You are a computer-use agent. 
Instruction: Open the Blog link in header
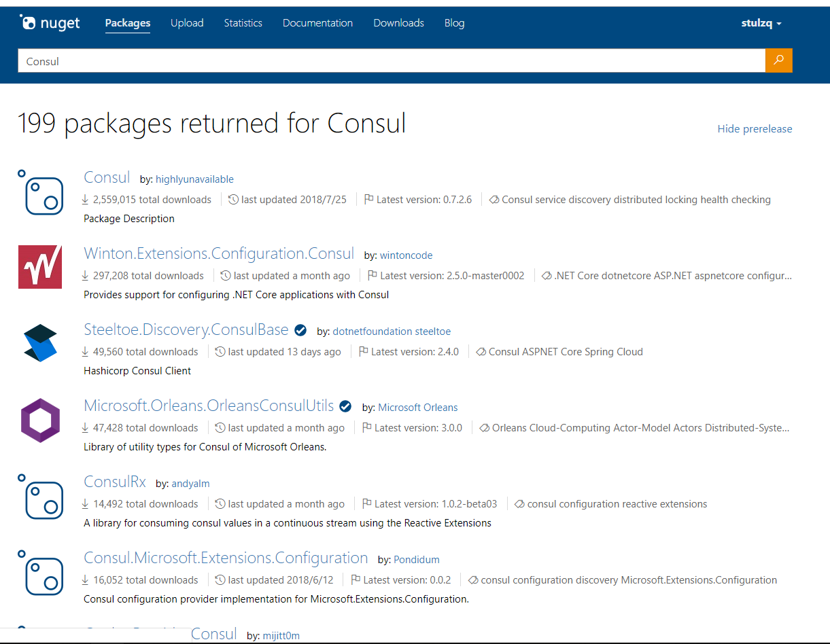click(x=454, y=23)
